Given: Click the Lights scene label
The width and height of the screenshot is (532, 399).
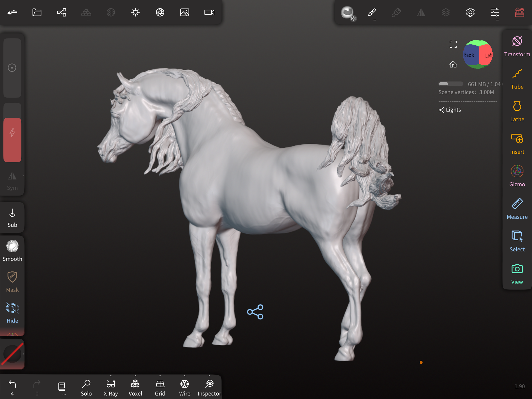Looking at the screenshot, I should point(453,110).
